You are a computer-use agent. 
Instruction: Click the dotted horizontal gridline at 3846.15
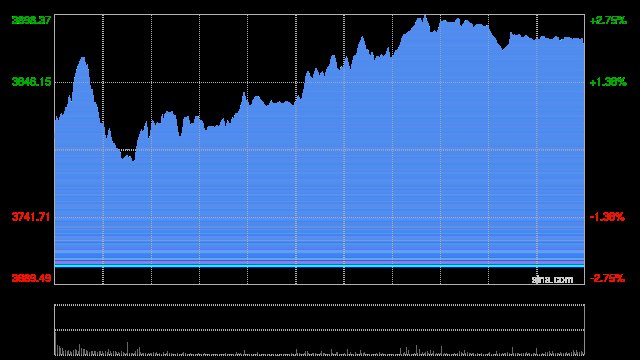point(320,82)
